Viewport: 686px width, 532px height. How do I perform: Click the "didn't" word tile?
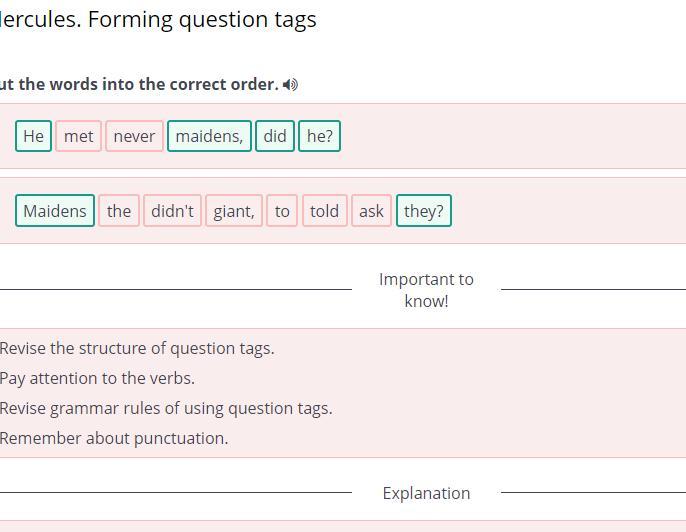pos(172,211)
